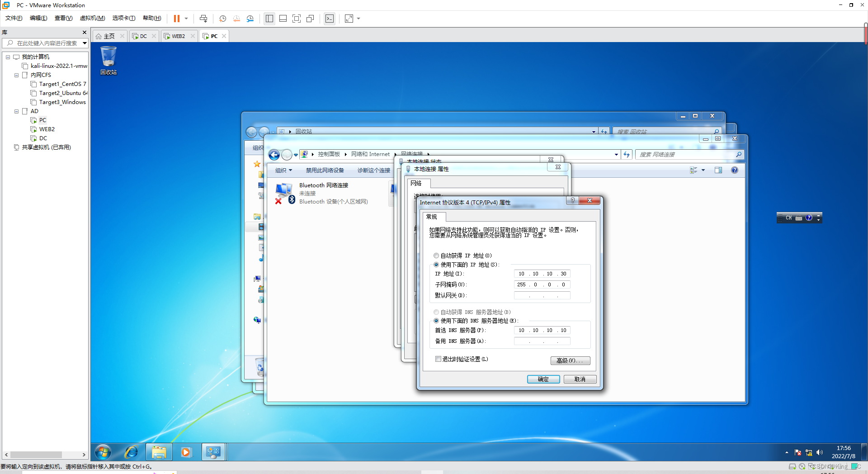Screen dimensions: 868x474
Task: Open Windows Explorer from the taskbar
Action: (159, 452)
